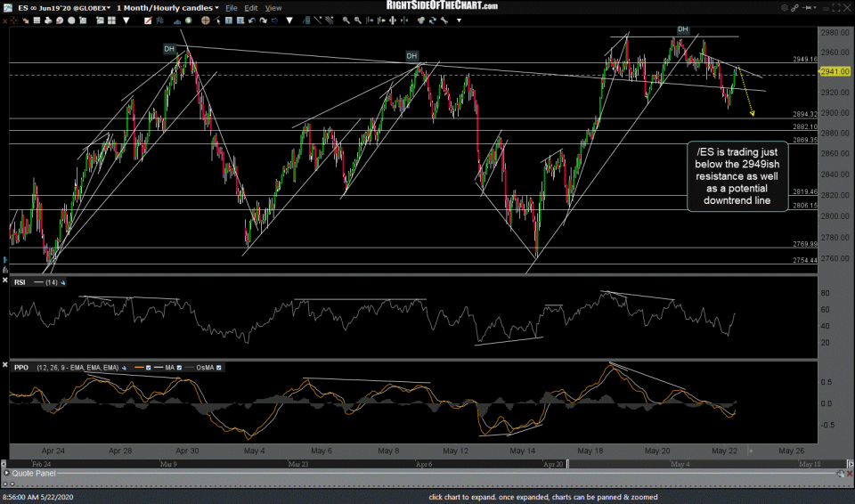Select the arrow pointer tool
Image resolution: width=855 pixels, height=504 pixels.
pyautogui.click(x=217, y=20)
